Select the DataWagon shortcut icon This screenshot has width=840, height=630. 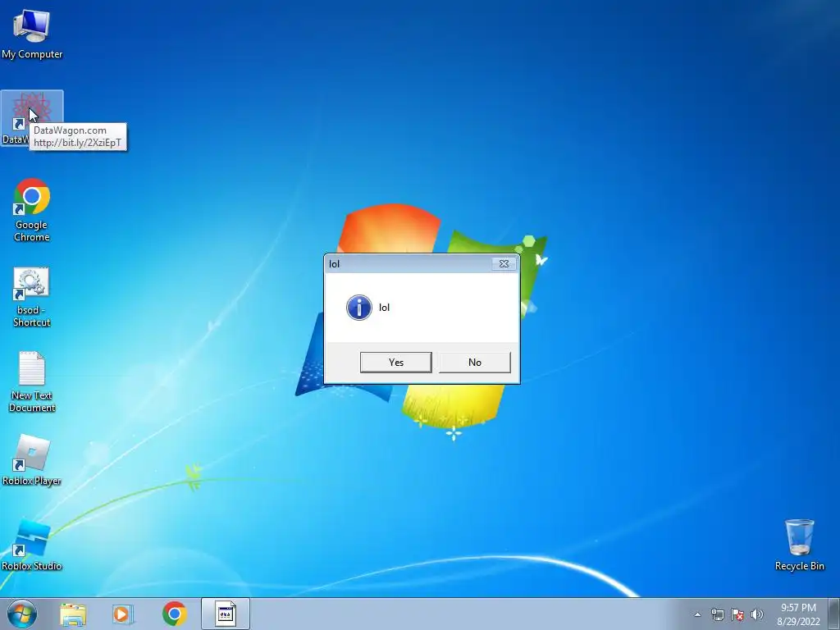point(32,118)
